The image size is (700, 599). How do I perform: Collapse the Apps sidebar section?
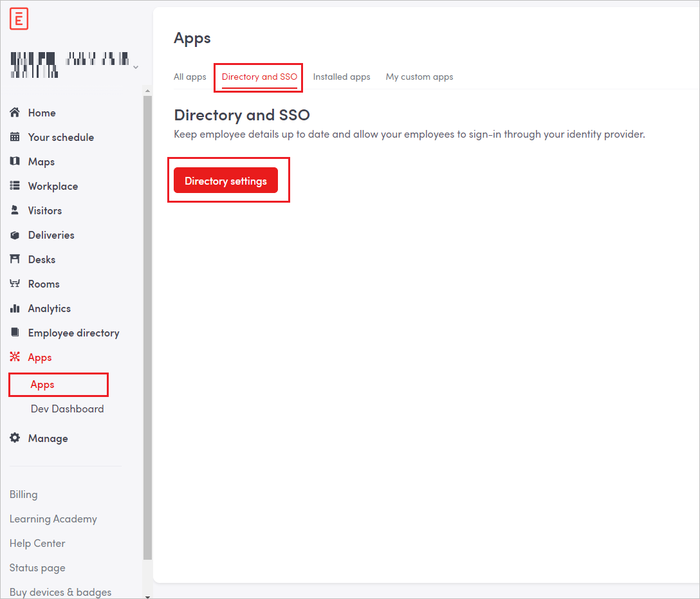[39, 357]
